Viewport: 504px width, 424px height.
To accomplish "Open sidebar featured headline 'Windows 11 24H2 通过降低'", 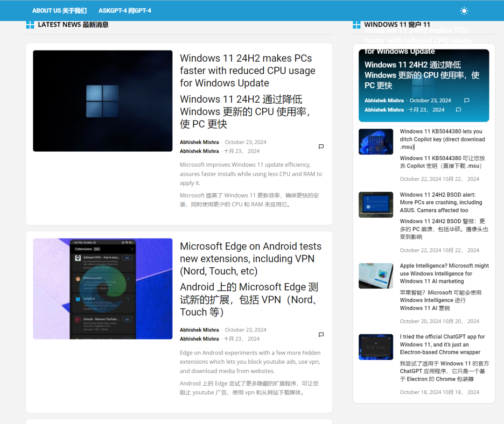I will click(x=422, y=75).
